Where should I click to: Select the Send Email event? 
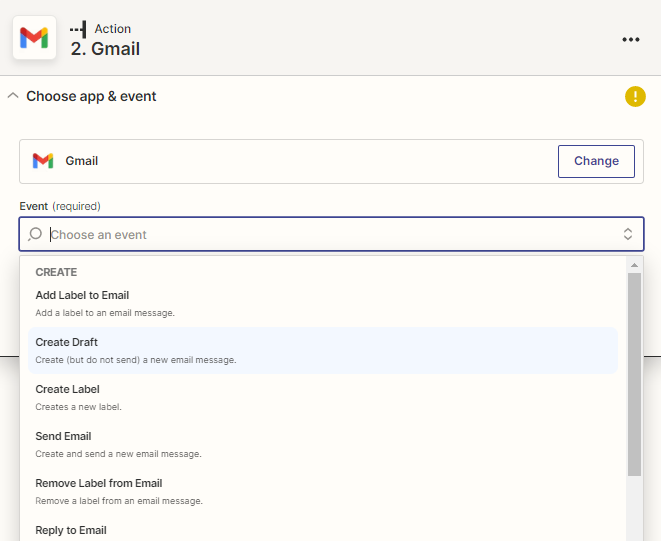[x=322, y=444]
